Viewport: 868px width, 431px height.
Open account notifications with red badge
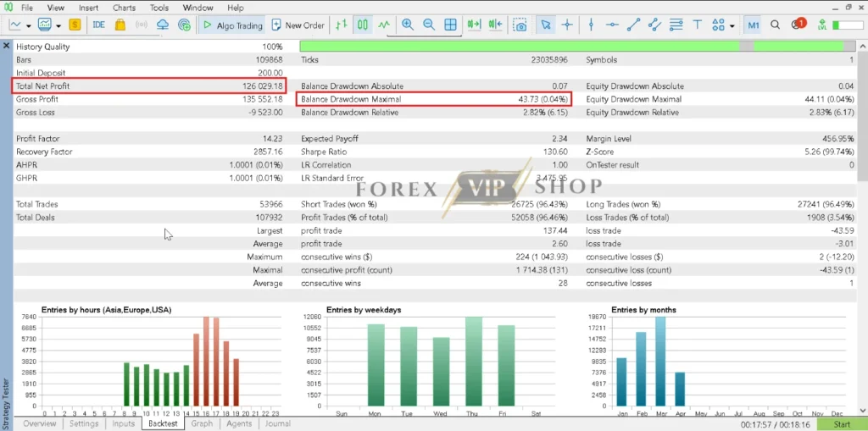798,25
